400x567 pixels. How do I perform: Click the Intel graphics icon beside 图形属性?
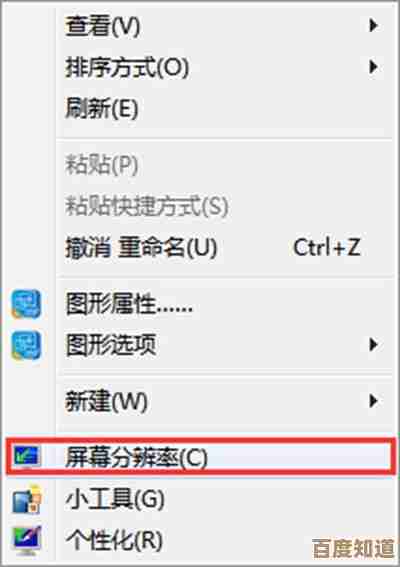tap(26, 304)
